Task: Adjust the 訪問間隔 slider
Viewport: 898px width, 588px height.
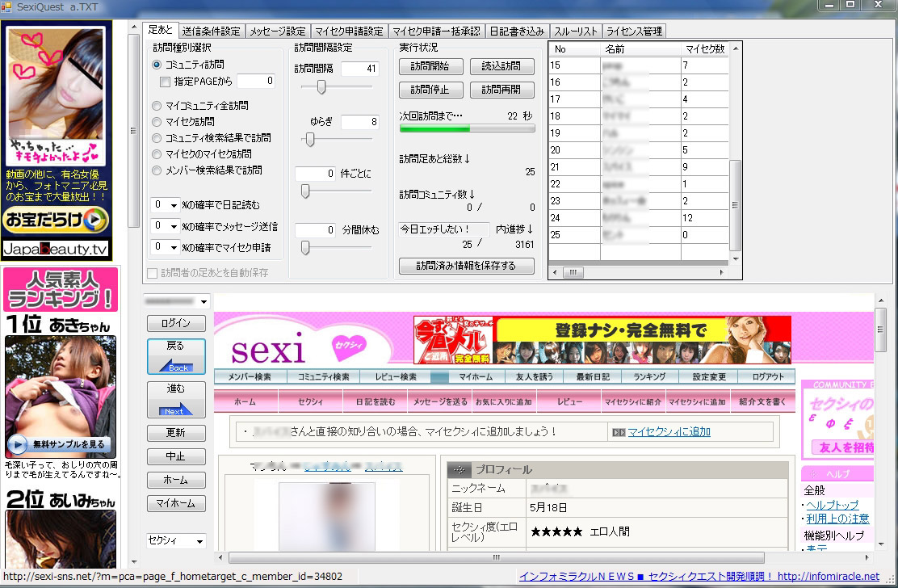Action: (321, 87)
